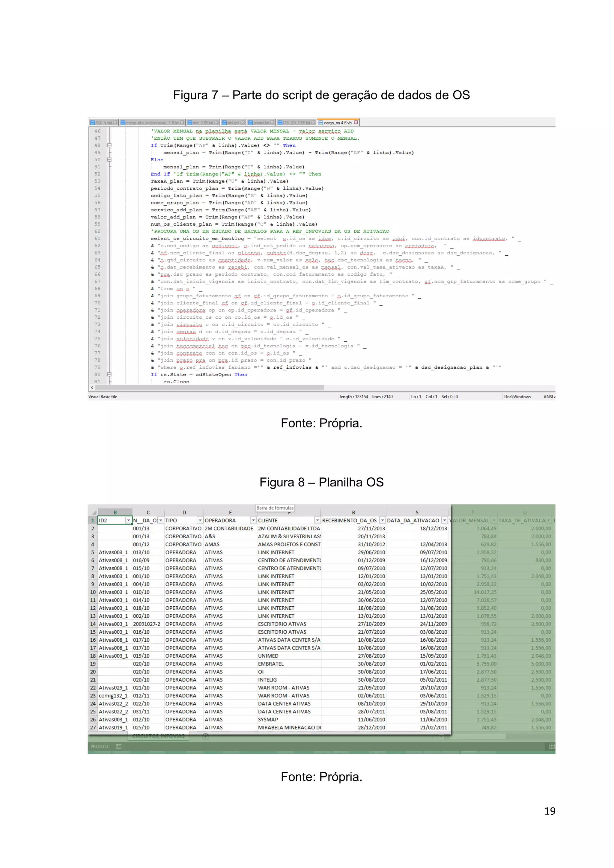
Task: Click cell 'UNIMED' in row 18
Action: 289,656
